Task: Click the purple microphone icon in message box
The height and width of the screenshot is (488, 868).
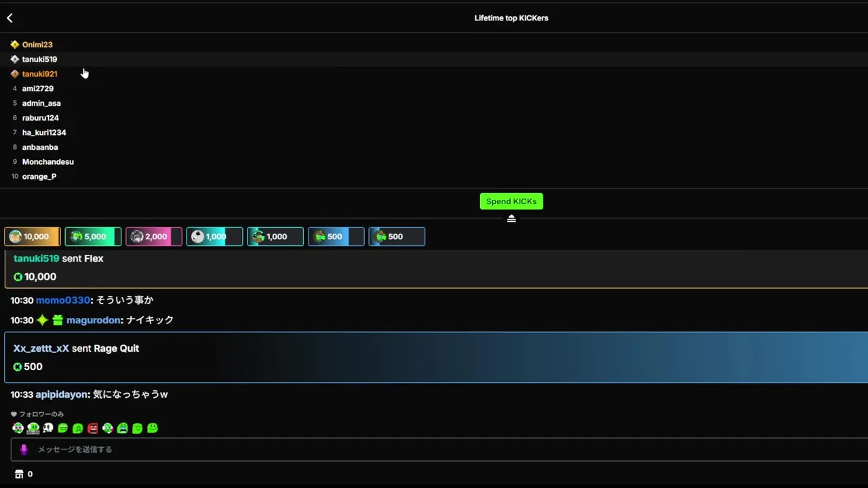Action: tap(24, 449)
